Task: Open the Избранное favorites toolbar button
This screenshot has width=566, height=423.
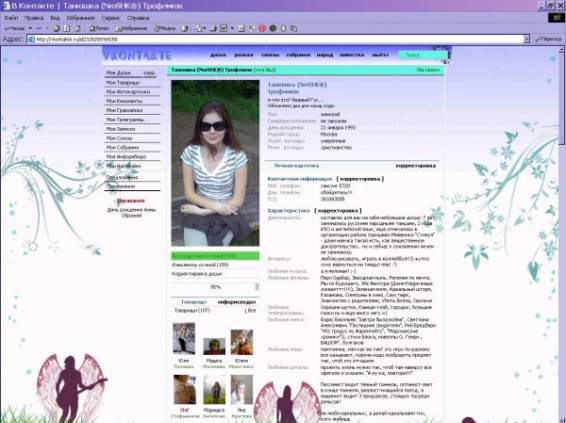Action: click(131, 28)
